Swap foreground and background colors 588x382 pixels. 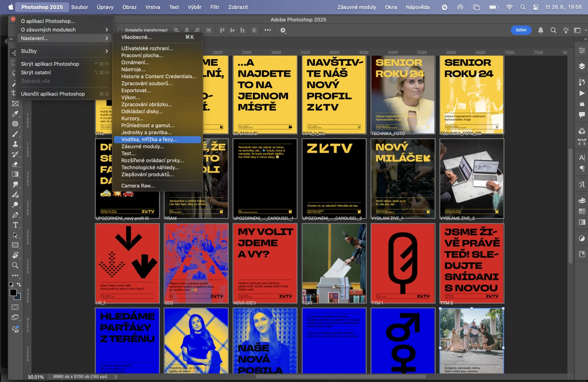coord(19,284)
